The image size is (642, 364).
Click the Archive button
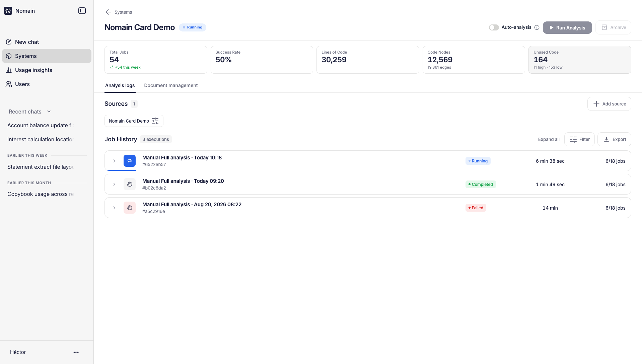click(614, 27)
